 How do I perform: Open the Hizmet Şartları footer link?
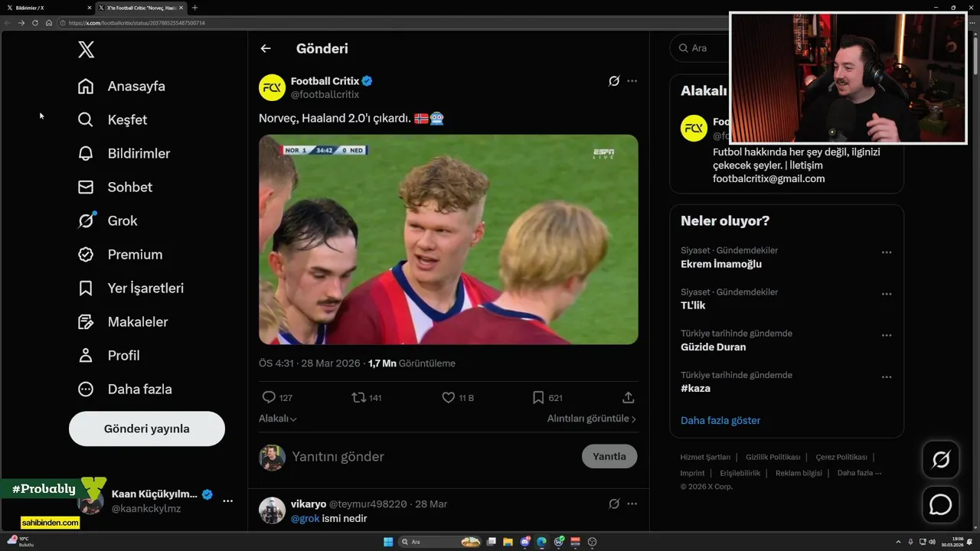click(x=705, y=457)
